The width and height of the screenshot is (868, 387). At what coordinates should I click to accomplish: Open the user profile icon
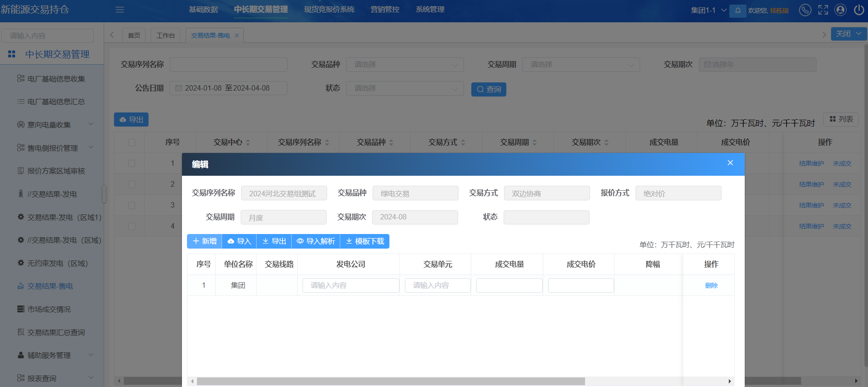pos(841,10)
